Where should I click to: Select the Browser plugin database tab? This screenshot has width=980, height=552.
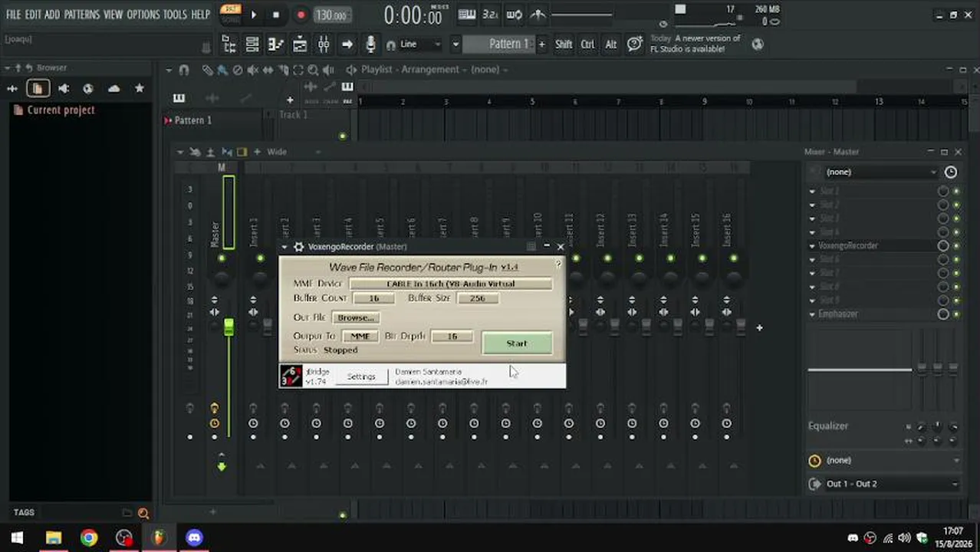(88, 88)
